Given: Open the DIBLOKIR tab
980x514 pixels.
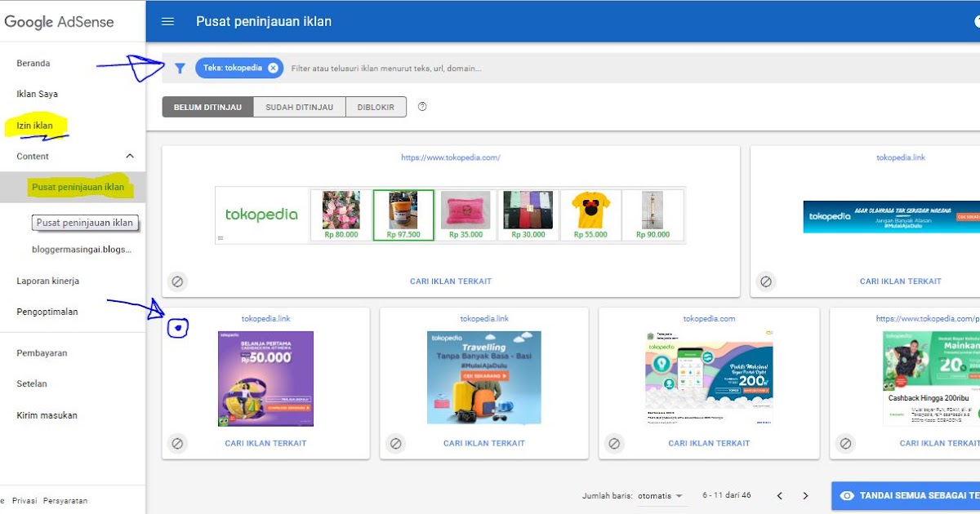Looking at the screenshot, I should [x=376, y=106].
